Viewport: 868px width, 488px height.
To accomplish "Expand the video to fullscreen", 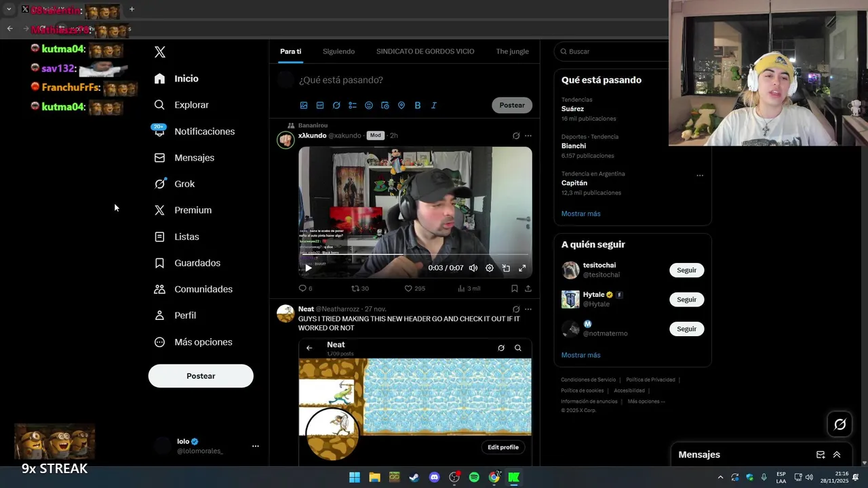I will coord(522,268).
